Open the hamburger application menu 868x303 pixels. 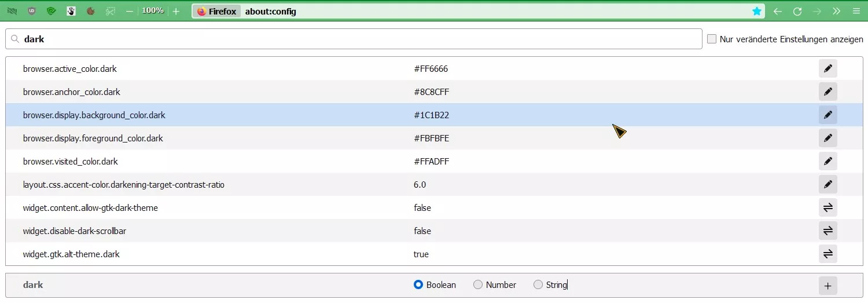(856, 11)
